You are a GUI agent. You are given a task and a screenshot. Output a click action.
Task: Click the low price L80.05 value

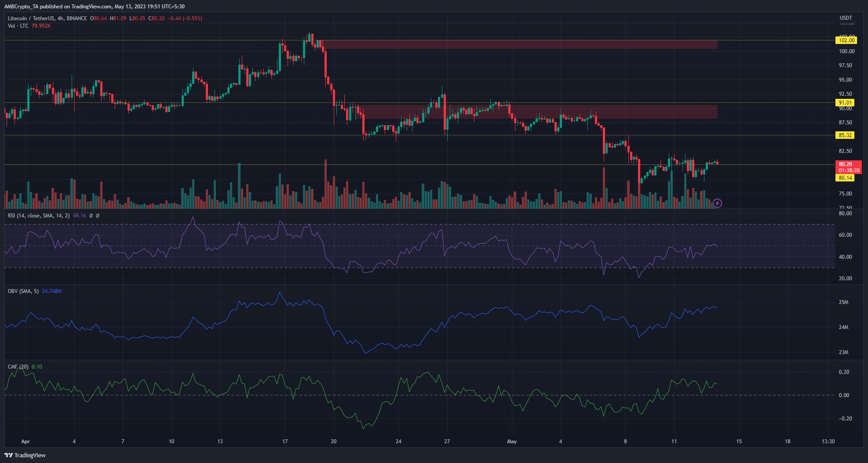pyautogui.click(x=137, y=18)
